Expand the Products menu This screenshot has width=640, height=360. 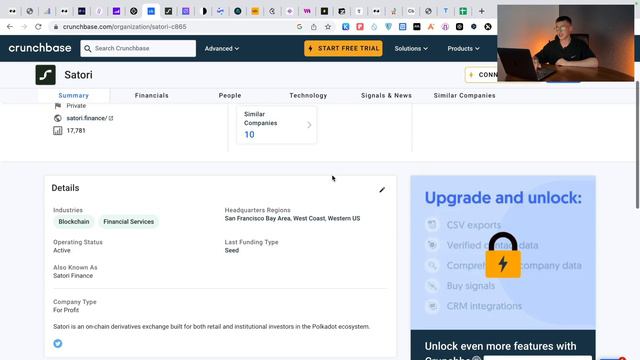pyautogui.click(x=463, y=49)
